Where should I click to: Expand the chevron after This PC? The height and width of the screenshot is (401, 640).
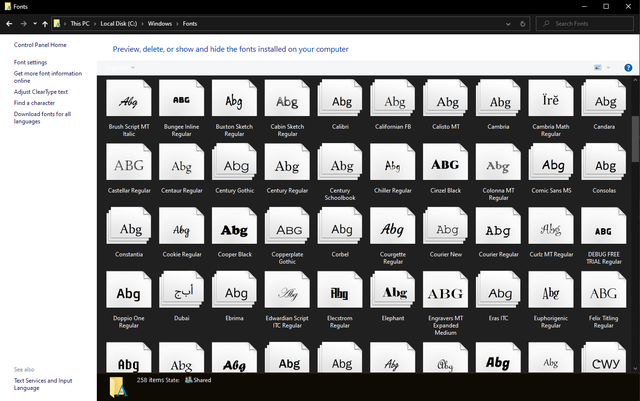coord(95,24)
